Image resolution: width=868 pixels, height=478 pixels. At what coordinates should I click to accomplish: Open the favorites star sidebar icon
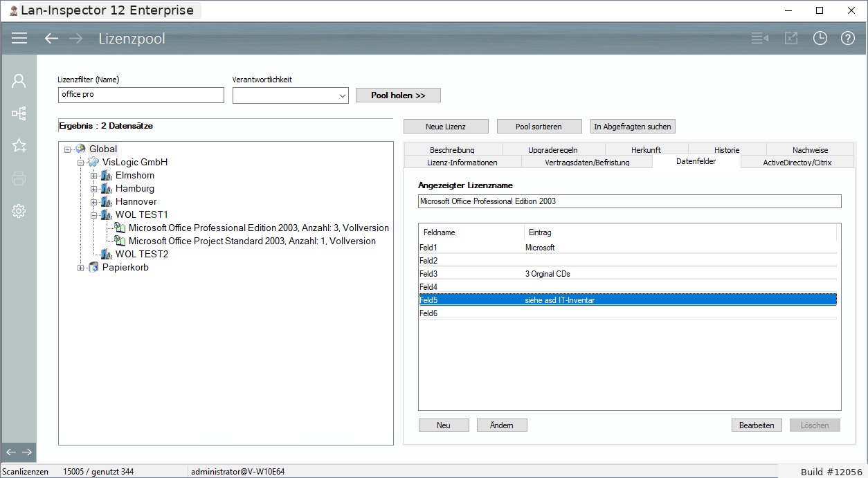19,146
